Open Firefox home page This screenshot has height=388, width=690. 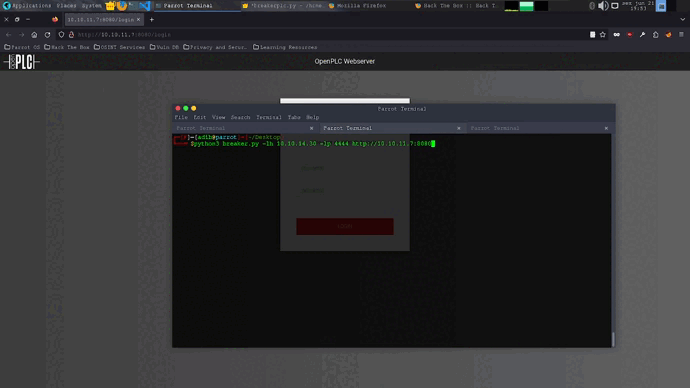34,34
